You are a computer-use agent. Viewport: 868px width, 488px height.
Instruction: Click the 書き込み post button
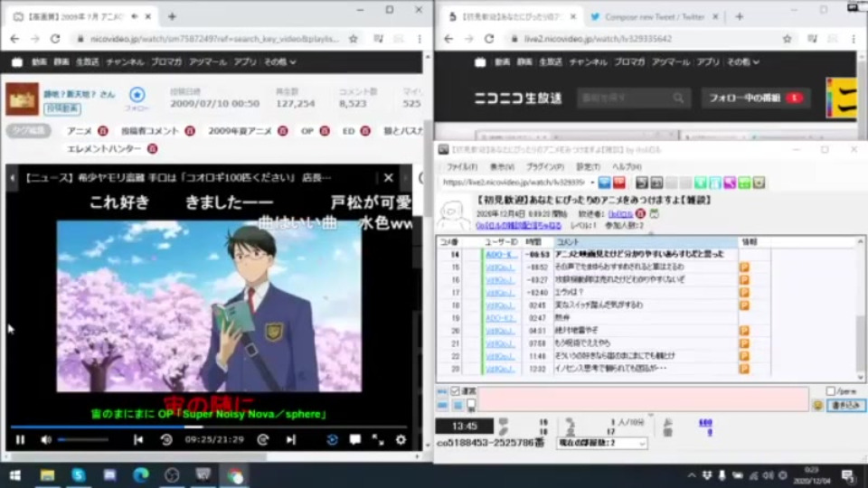[846, 406]
